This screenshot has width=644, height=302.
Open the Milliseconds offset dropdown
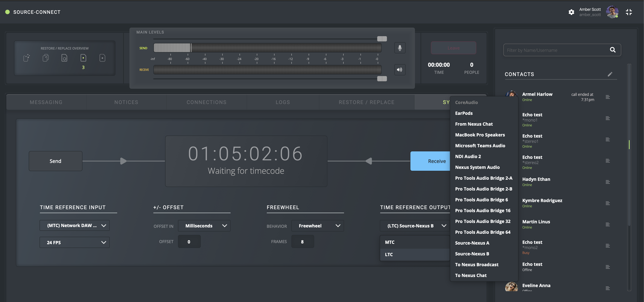pos(204,226)
